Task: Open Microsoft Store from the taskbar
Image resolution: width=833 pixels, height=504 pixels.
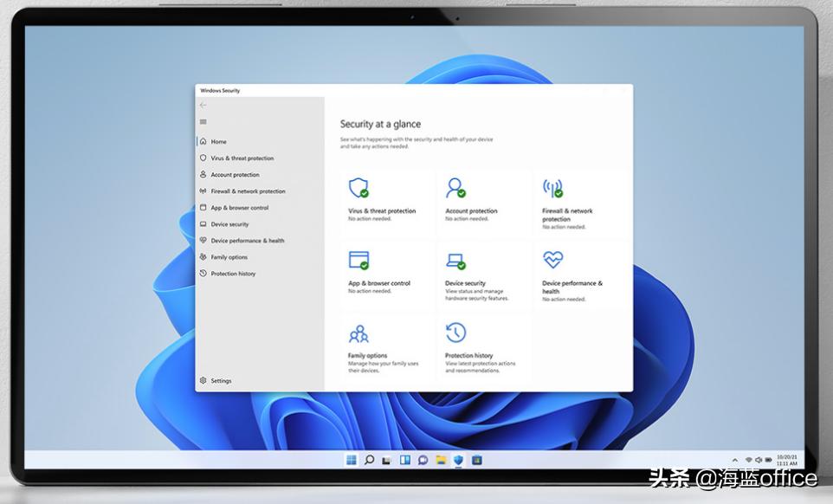Action: [478, 460]
